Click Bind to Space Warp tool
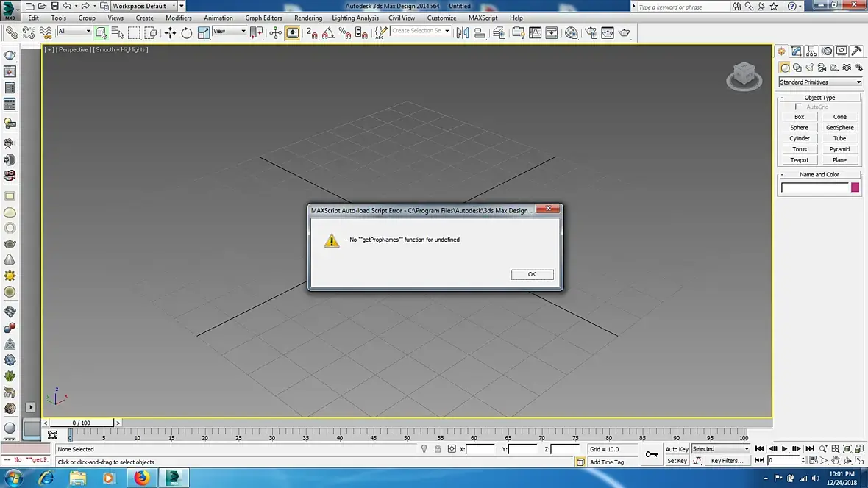The width and height of the screenshot is (868, 488). (x=45, y=33)
